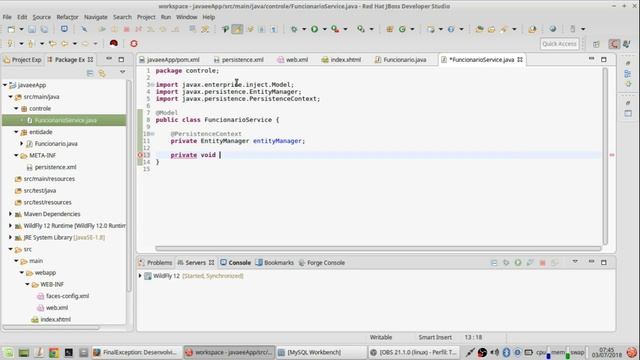Switch to the javaeeApp/pom.xml editor tab
This screenshot has height=360, width=640.
click(x=169, y=60)
